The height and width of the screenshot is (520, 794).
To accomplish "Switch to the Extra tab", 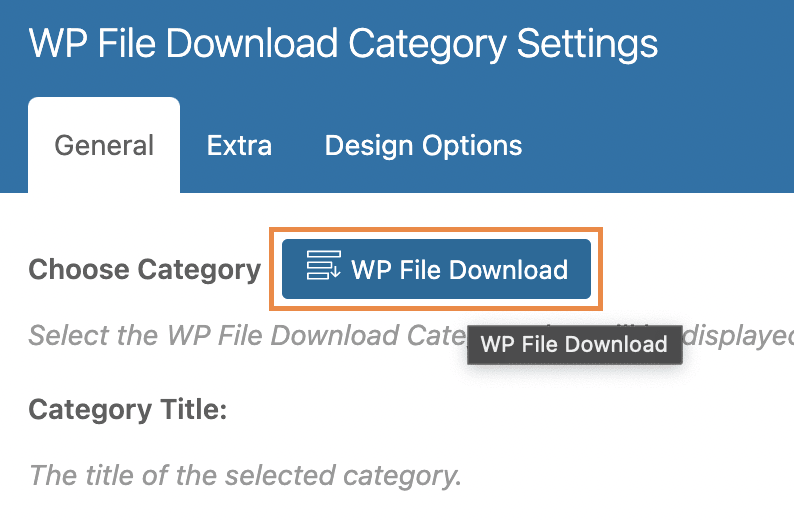I will (x=239, y=146).
